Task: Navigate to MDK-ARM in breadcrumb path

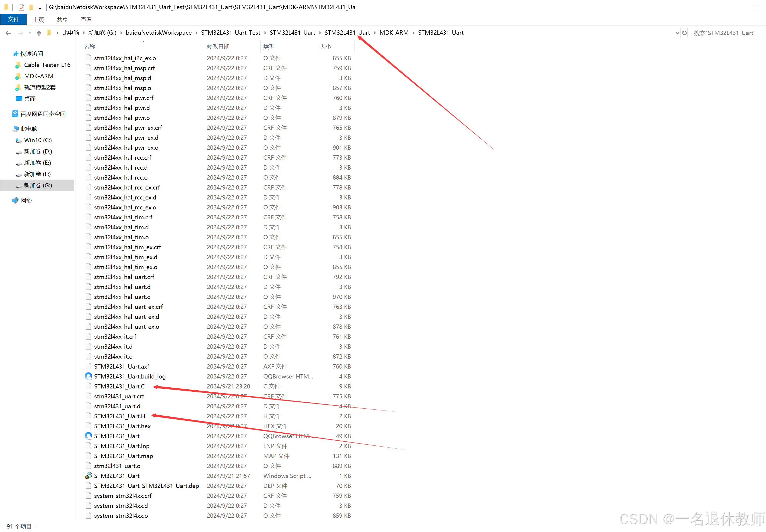Action: pyautogui.click(x=393, y=33)
